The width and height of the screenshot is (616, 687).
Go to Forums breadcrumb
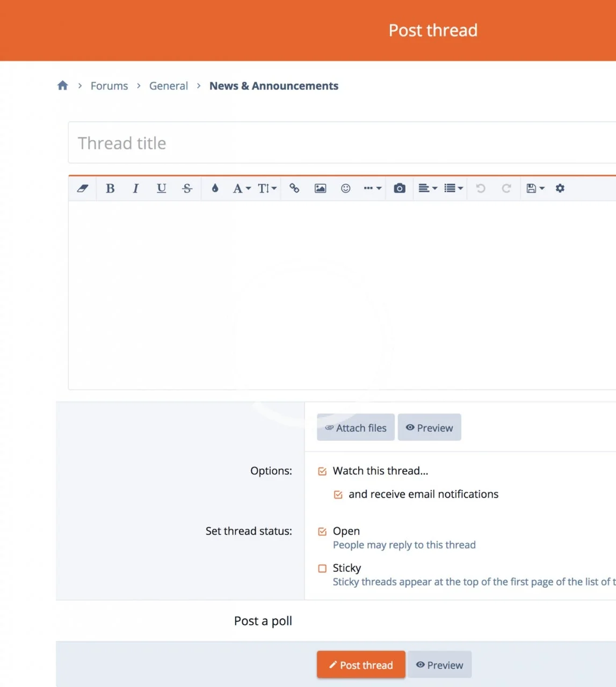pos(109,86)
